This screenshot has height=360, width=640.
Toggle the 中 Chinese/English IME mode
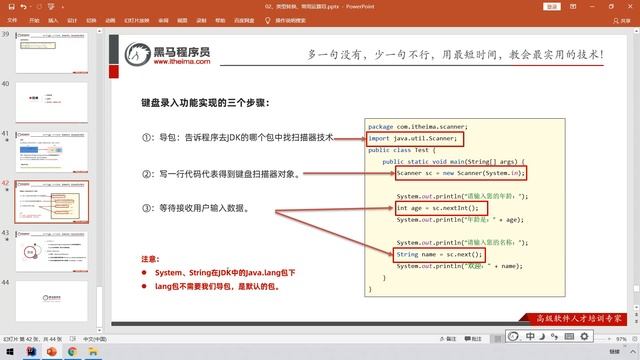tap(530, 336)
